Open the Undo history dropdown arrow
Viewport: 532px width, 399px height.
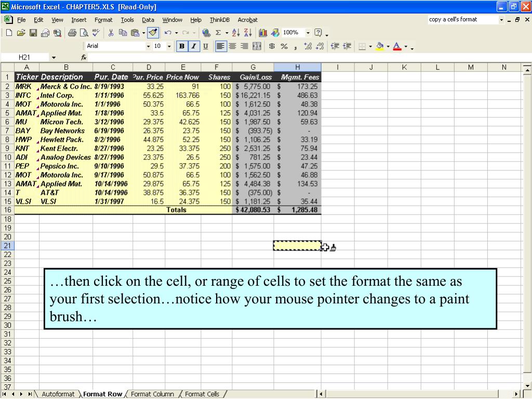[x=177, y=33]
